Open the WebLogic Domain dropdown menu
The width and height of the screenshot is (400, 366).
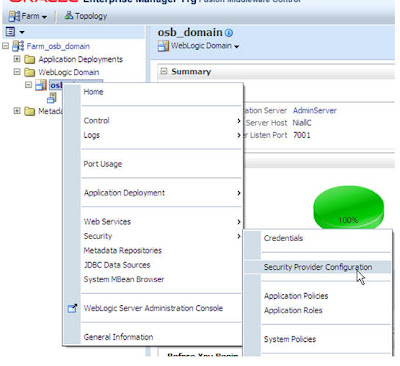tap(205, 46)
